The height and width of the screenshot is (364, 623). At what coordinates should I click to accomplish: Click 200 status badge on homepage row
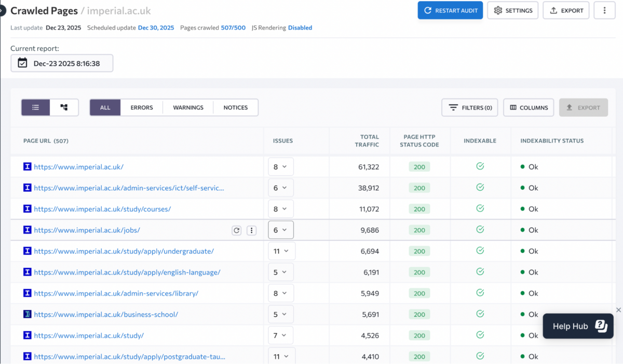[419, 167]
